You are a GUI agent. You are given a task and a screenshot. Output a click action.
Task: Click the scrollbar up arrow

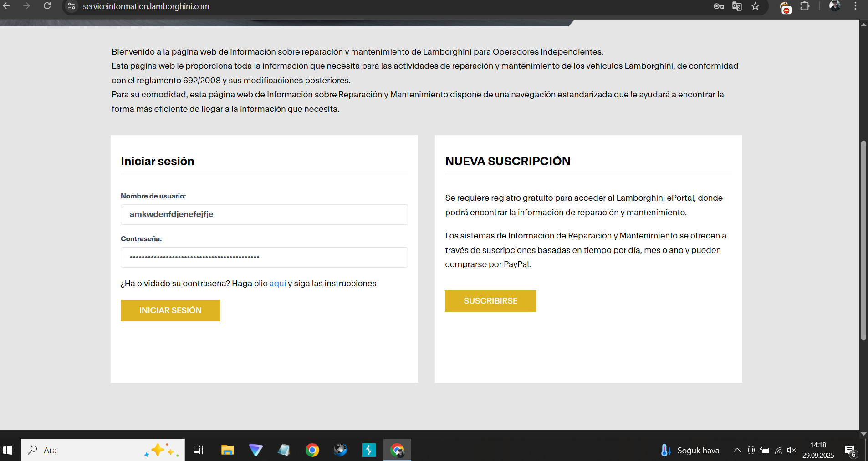click(x=863, y=25)
